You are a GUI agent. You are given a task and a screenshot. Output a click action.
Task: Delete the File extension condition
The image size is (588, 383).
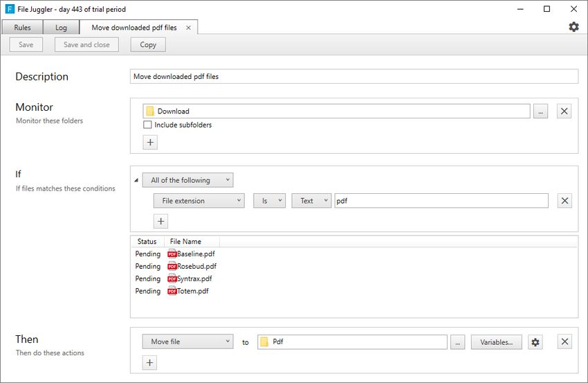click(564, 201)
